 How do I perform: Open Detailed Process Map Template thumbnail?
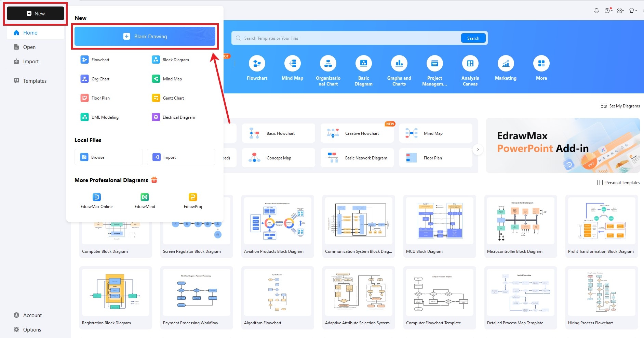pyautogui.click(x=521, y=292)
